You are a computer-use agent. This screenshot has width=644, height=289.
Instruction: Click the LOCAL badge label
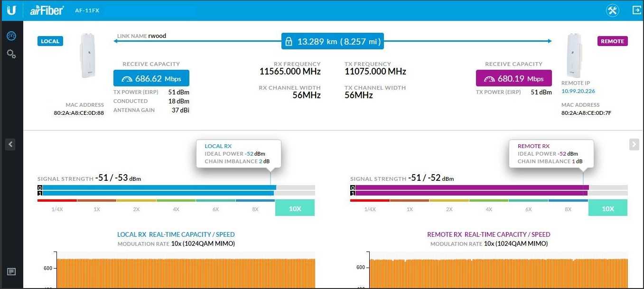click(x=50, y=41)
